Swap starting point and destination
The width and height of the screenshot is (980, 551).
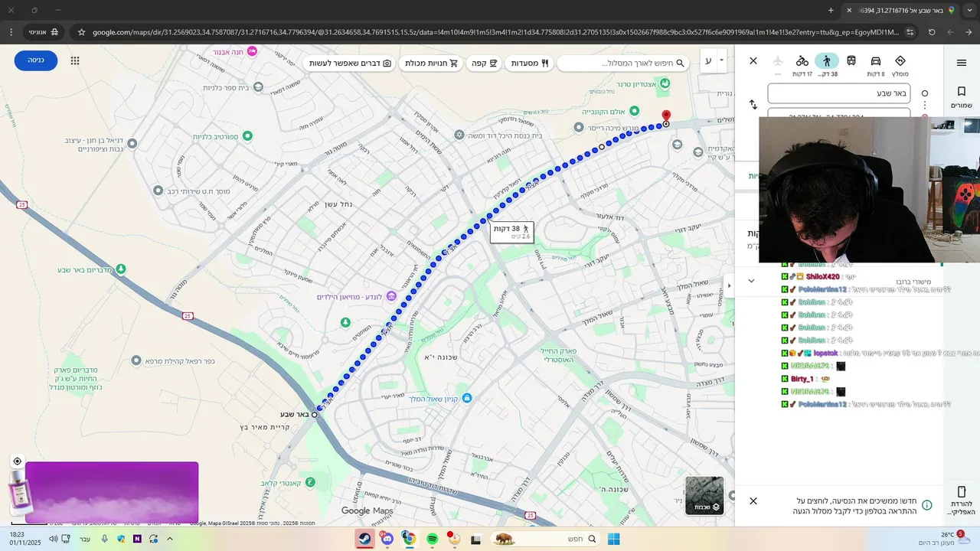[753, 104]
